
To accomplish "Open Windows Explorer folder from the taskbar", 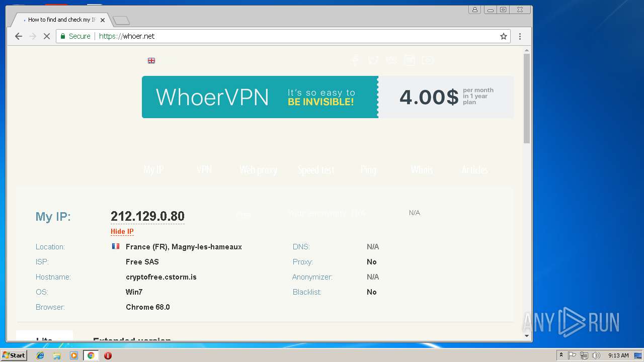I will pos(57,355).
